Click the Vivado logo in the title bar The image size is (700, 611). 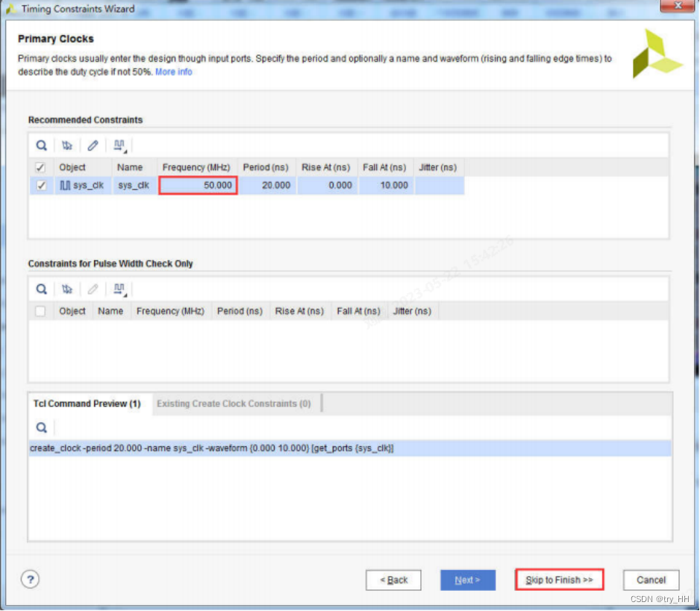click(10, 8)
